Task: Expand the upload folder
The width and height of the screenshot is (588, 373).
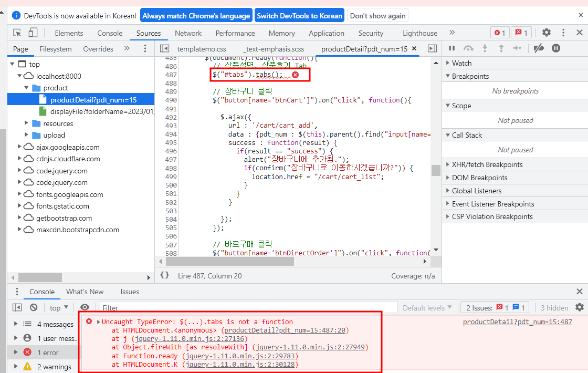Action: pyautogui.click(x=27, y=134)
